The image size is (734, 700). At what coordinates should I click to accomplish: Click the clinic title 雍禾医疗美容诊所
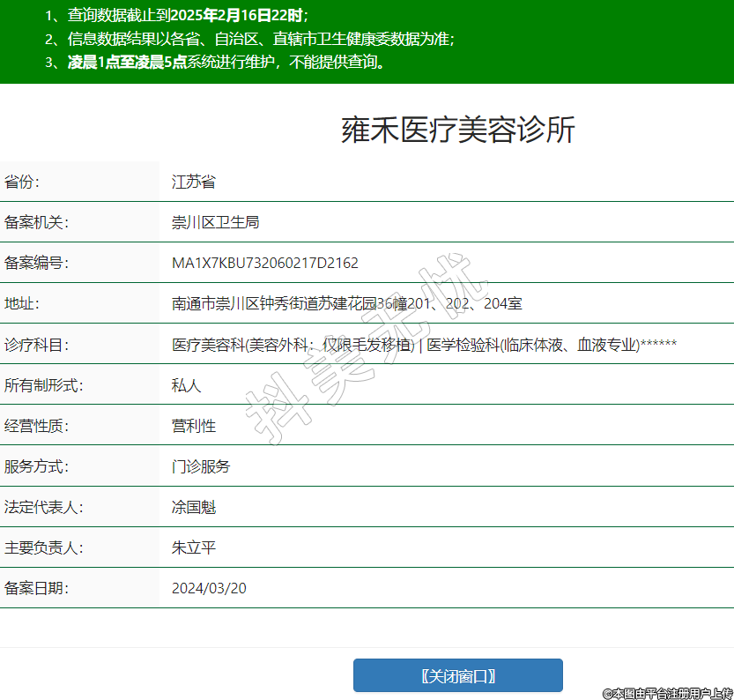tap(457, 130)
